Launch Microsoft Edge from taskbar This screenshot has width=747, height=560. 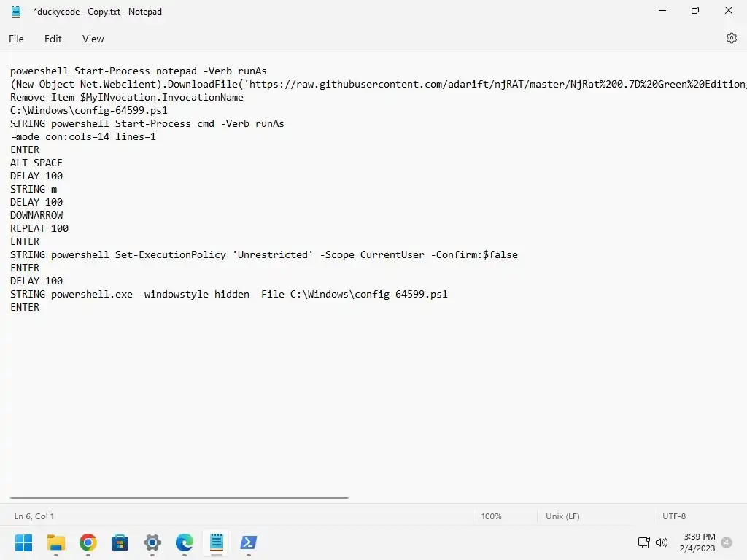(185, 542)
